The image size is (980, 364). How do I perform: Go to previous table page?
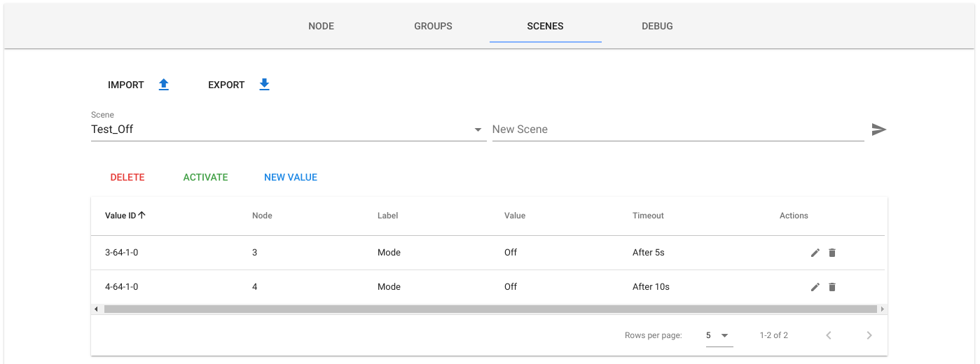tap(829, 335)
